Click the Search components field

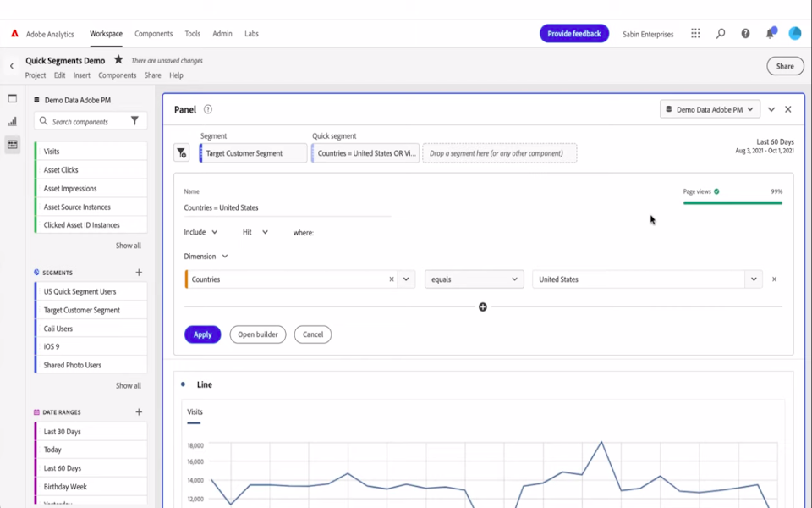tap(91, 121)
